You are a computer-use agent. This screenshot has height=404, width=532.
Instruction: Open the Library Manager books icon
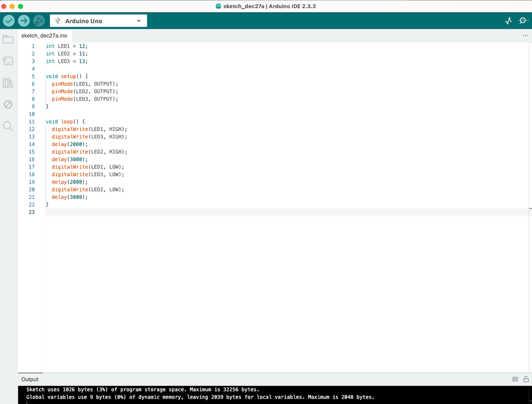(8, 83)
